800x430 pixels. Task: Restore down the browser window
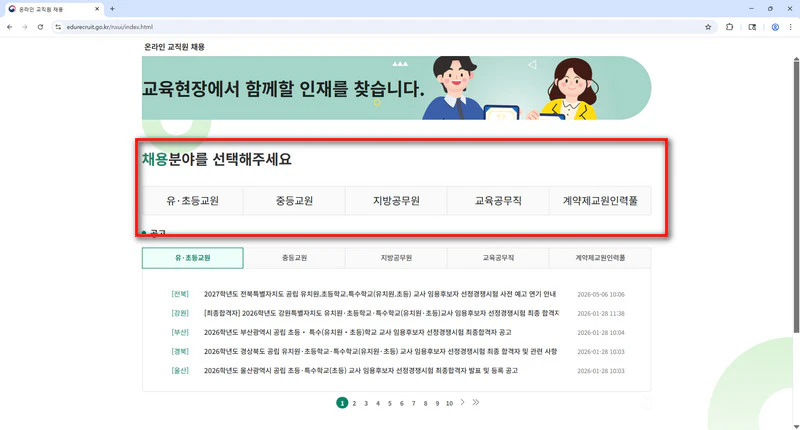tap(770, 9)
